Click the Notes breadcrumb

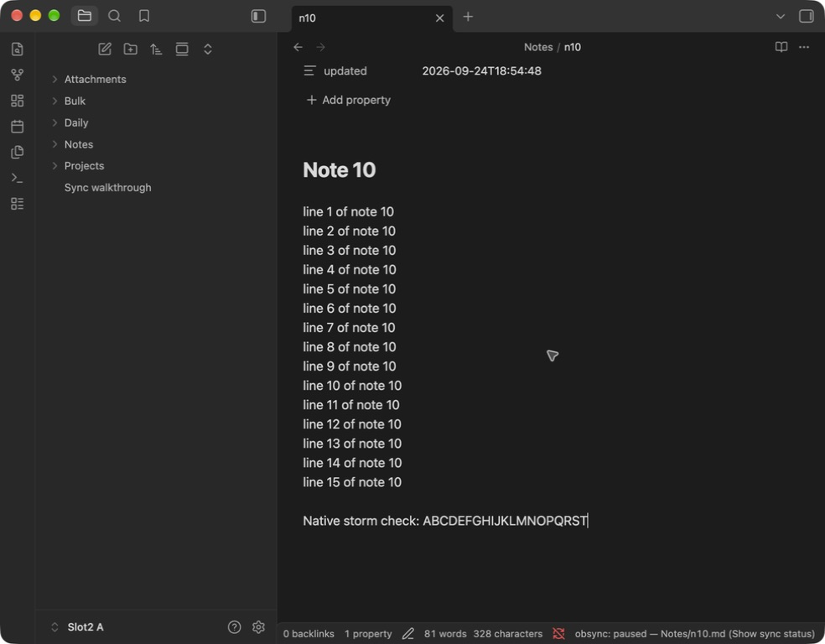537,47
